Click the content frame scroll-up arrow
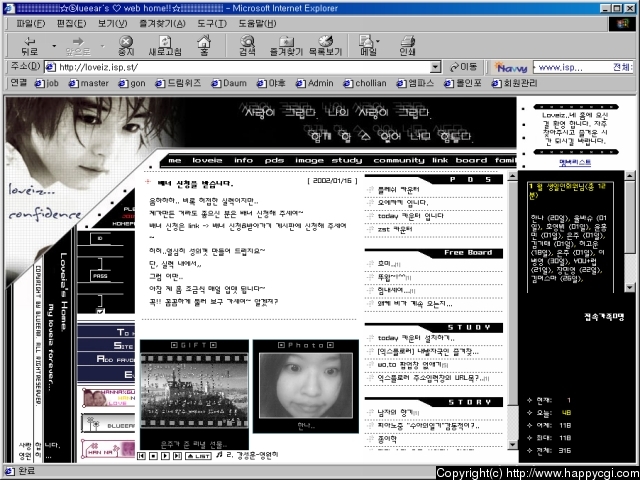 tap(512, 176)
